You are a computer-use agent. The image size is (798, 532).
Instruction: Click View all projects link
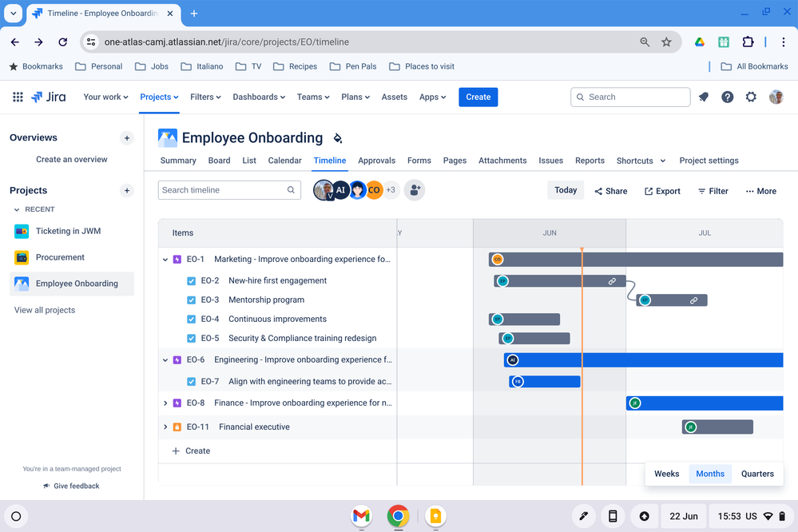[45, 310]
